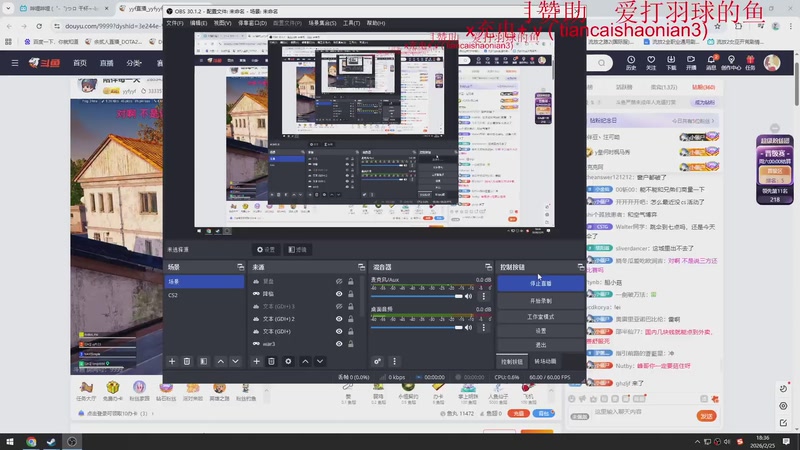Screen dimensions: 800x450
Task: Mute the desktop audio speaker icon
Action: 468,328
